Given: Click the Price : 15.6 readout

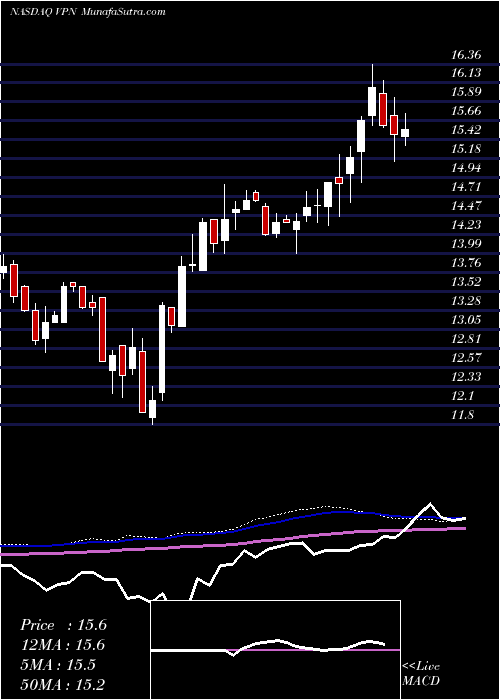Looking at the screenshot, I should click(63, 625).
